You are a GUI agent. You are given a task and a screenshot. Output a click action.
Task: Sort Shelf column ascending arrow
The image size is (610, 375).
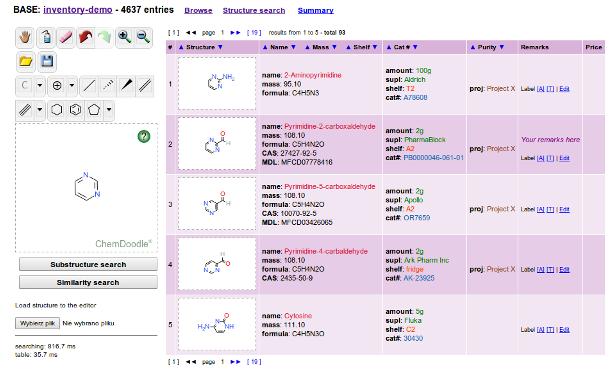(349, 47)
